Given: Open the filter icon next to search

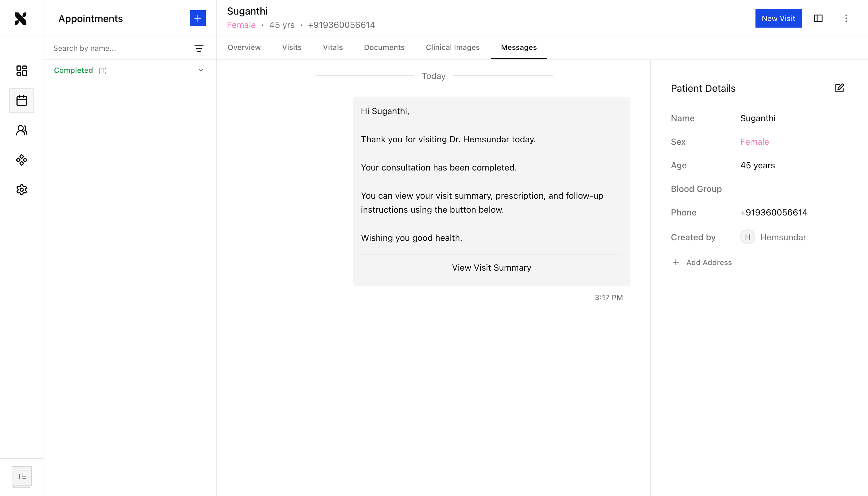Looking at the screenshot, I should click(x=199, y=48).
